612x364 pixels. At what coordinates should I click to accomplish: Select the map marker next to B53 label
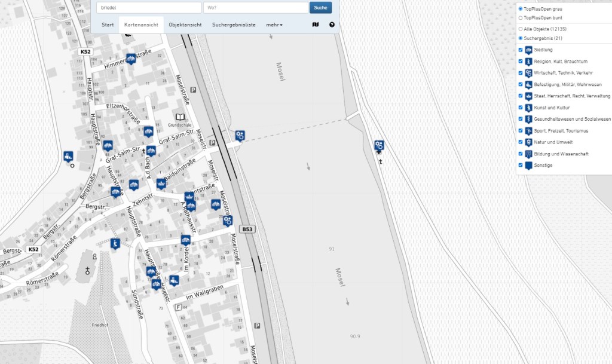click(227, 221)
